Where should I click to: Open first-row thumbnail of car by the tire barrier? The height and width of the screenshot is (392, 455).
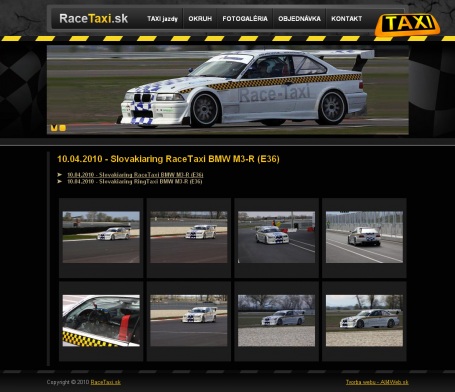[101, 237]
